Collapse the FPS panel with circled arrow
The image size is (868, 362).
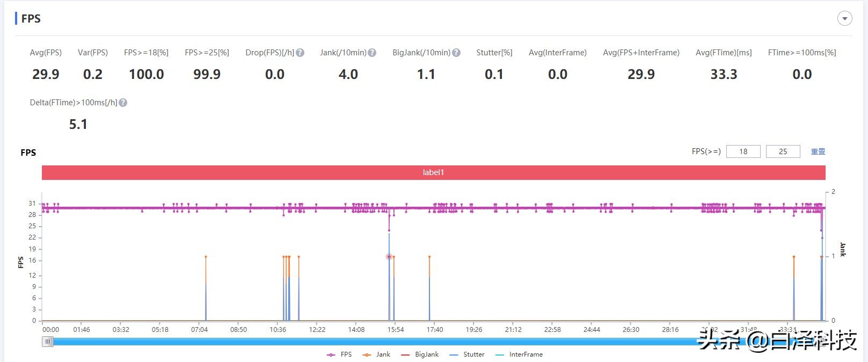point(844,19)
